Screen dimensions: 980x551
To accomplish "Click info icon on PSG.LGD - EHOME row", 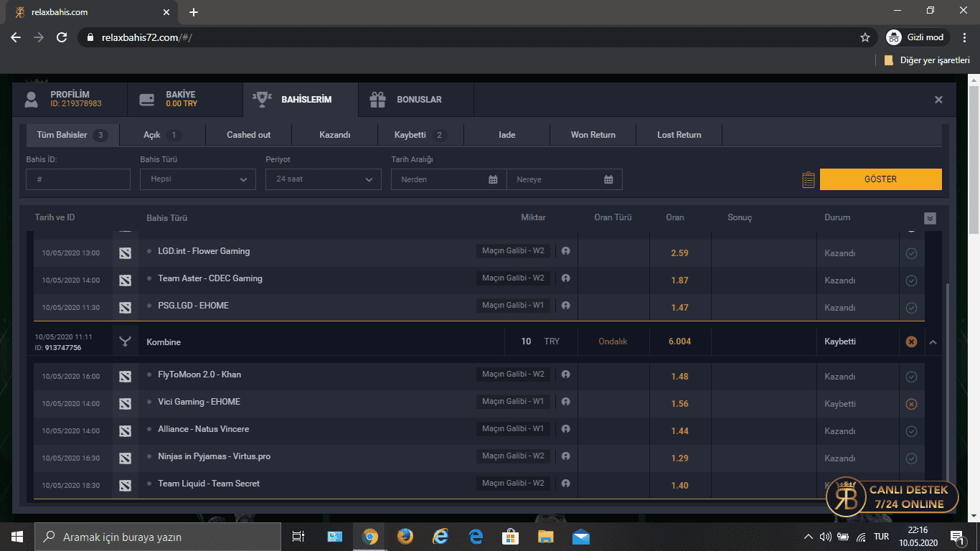I will click(565, 306).
